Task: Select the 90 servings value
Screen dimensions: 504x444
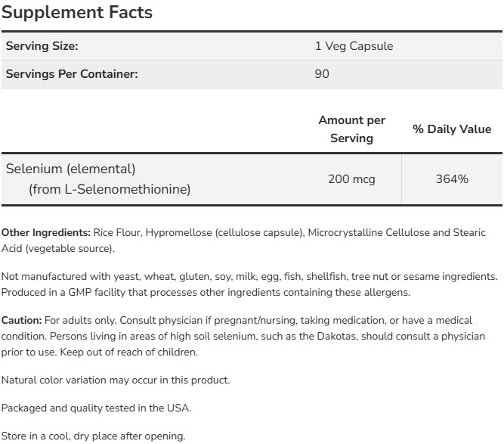Action: click(x=322, y=74)
